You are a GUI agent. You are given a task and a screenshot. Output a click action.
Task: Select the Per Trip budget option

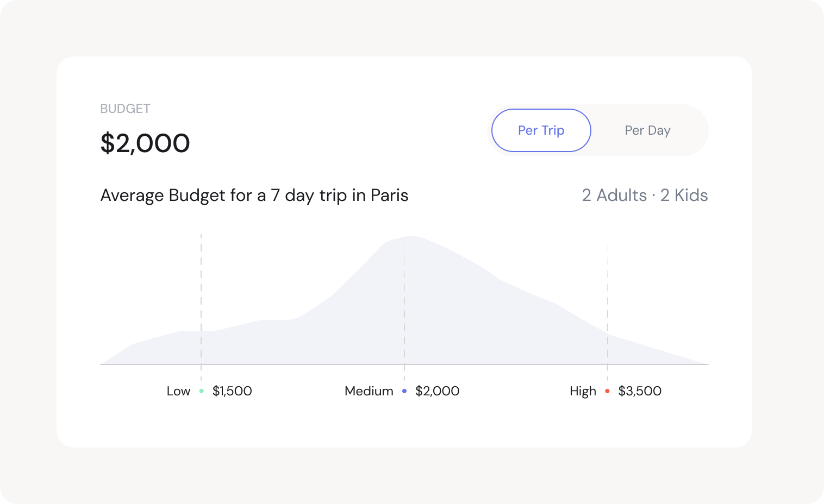click(541, 130)
